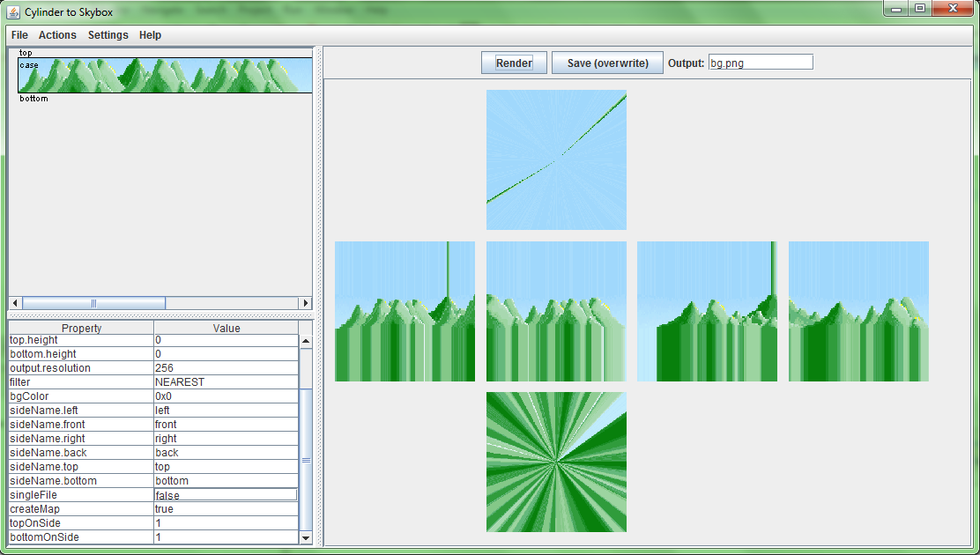
Task: Select the sideName.left value cell
Action: point(226,410)
